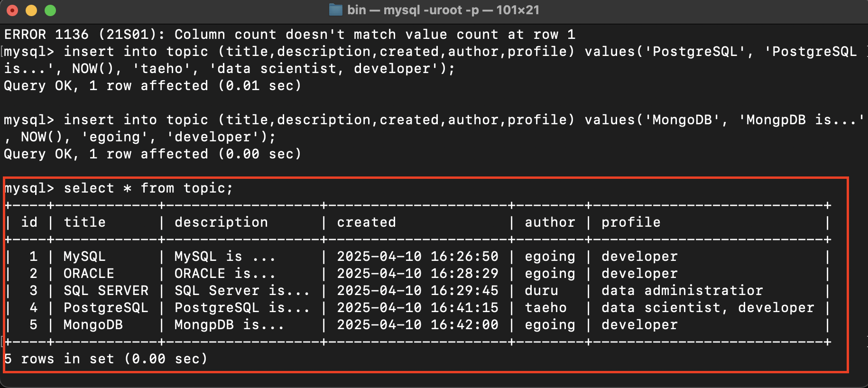The width and height of the screenshot is (868, 388).
Task: Click the timestamp '2025-04-10 16:29:45'
Action: [x=418, y=291]
